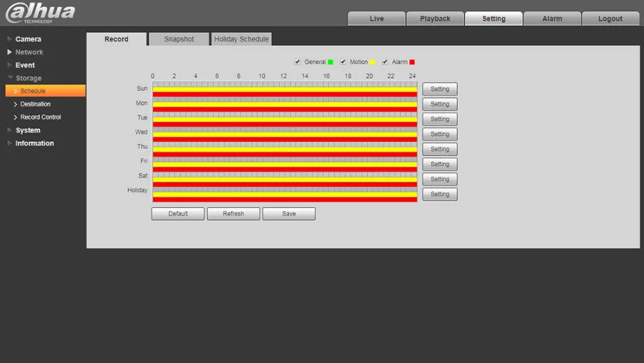
Task: Expand the Network menu arrow
Action: pyautogui.click(x=10, y=52)
